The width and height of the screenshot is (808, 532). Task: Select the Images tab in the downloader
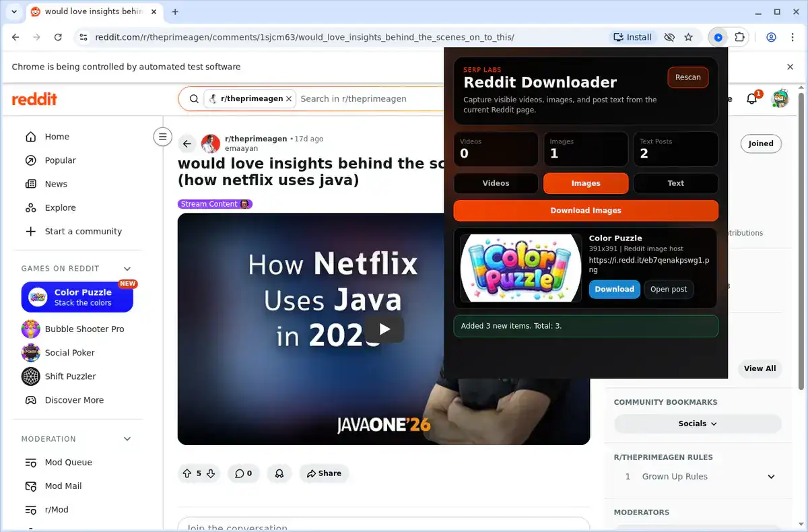[586, 183]
